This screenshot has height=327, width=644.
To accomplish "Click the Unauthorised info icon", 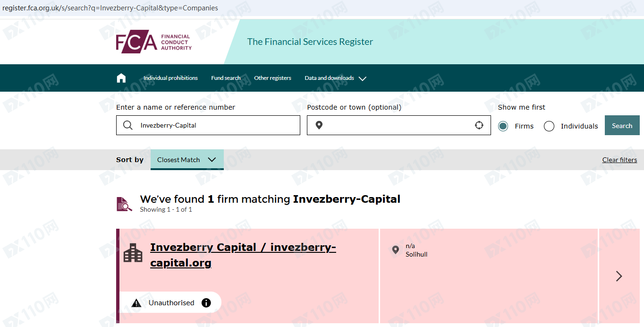I will tap(206, 303).
